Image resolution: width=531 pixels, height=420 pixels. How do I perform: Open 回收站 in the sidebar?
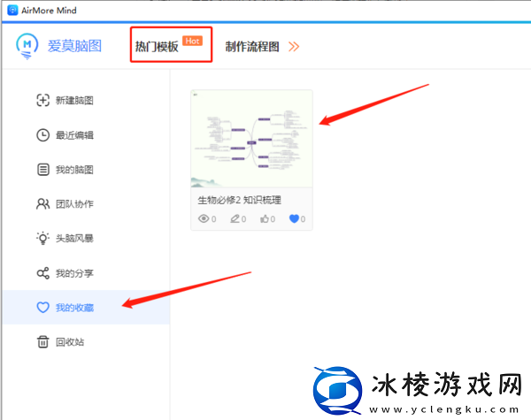point(70,342)
